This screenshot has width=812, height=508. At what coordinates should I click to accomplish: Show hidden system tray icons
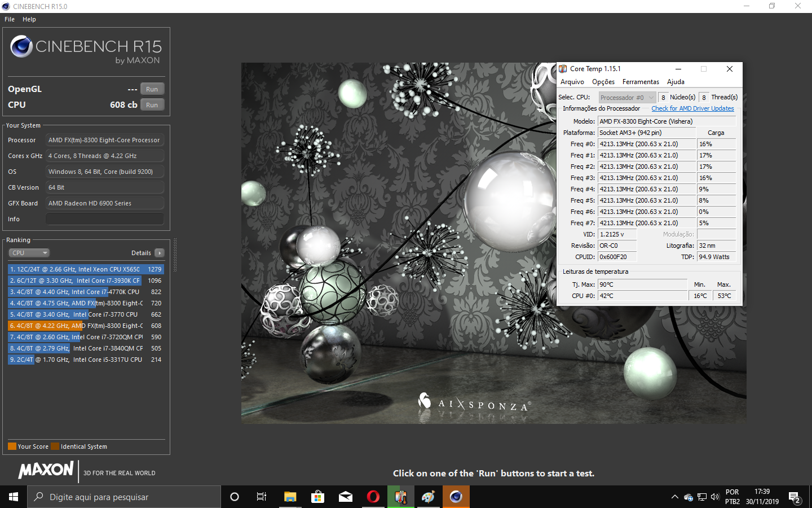pyautogui.click(x=674, y=497)
